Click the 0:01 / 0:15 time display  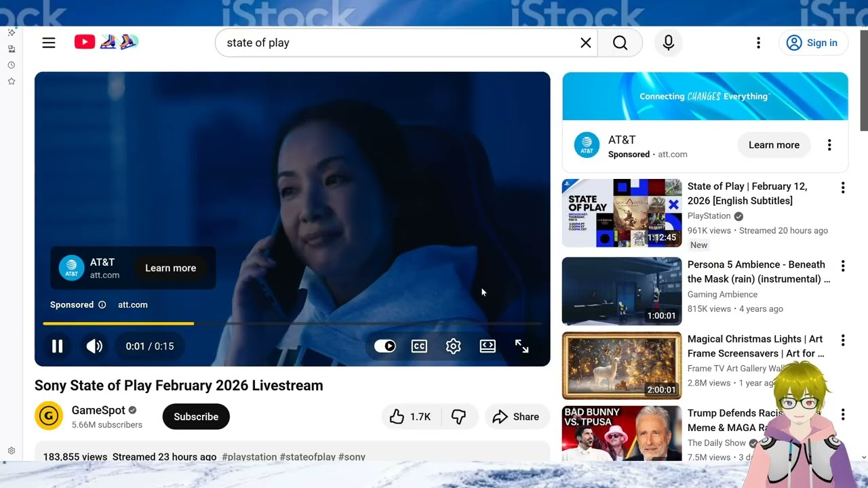point(150,346)
